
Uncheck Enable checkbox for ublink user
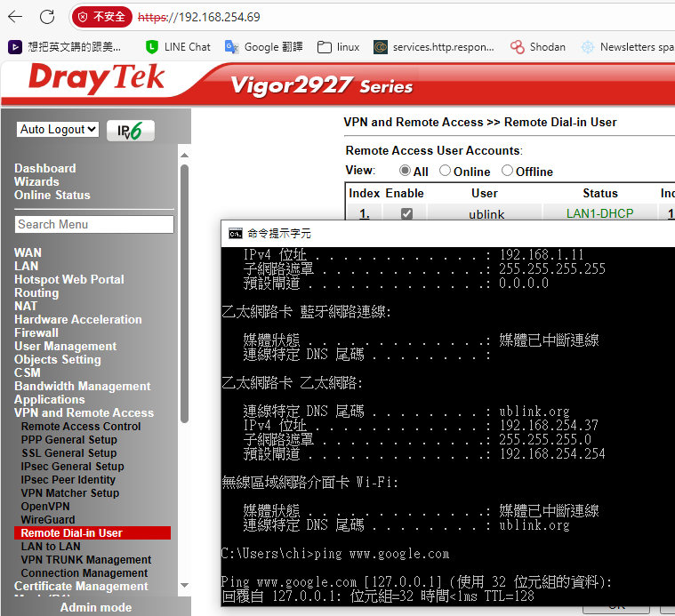click(406, 214)
